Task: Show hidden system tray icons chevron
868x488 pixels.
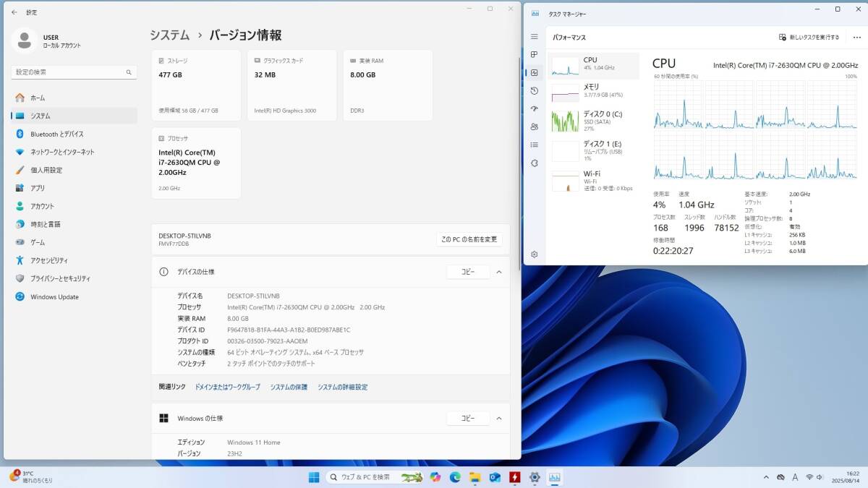Action: [x=766, y=477]
